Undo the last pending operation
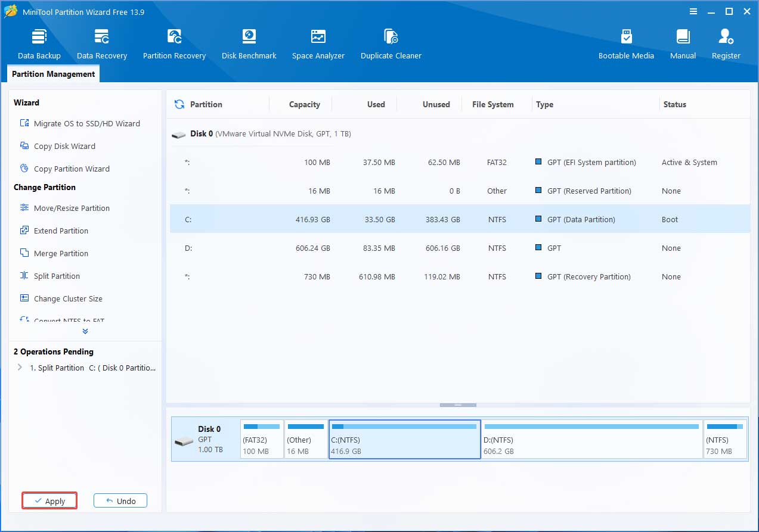The image size is (759, 532). (120, 501)
